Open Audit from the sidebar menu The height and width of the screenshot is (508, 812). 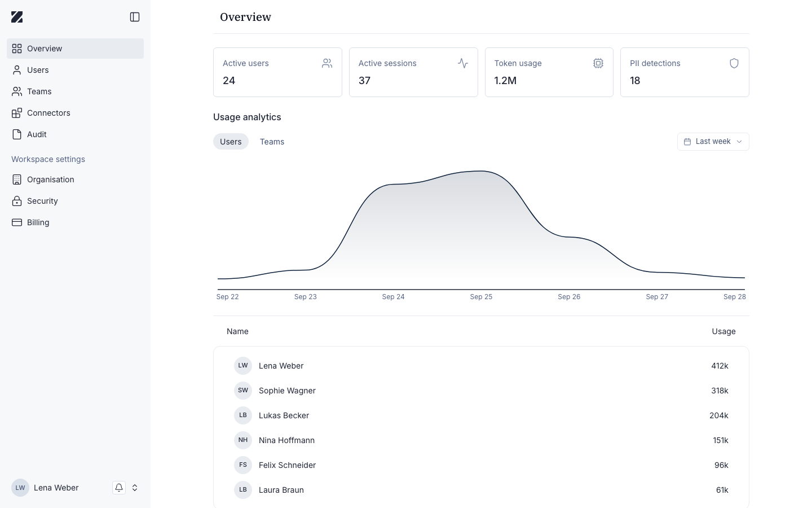click(x=75, y=134)
